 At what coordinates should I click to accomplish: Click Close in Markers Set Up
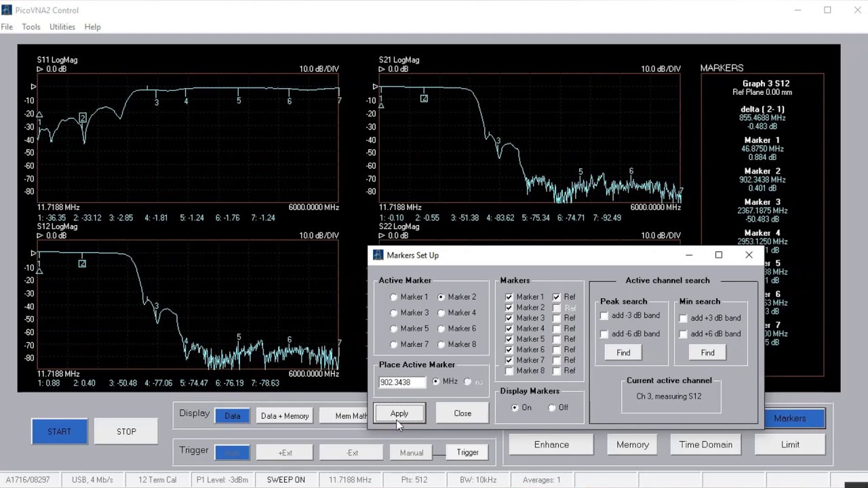462,413
